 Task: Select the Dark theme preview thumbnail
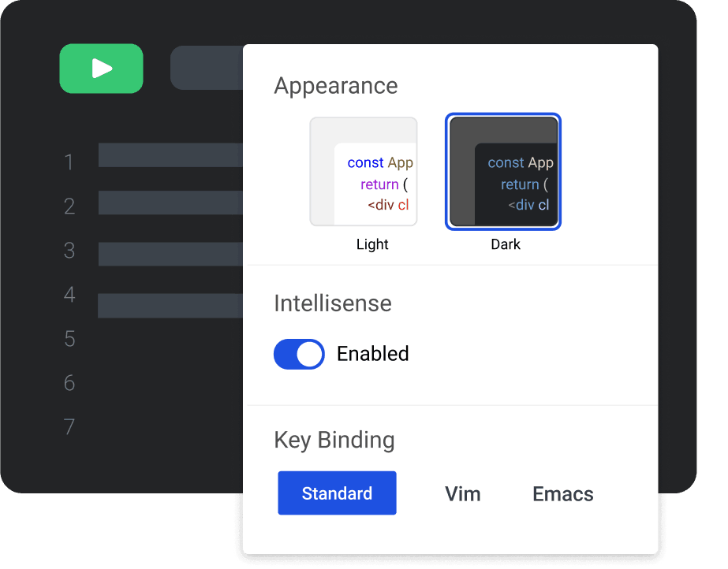pyautogui.click(x=503, y=172)
